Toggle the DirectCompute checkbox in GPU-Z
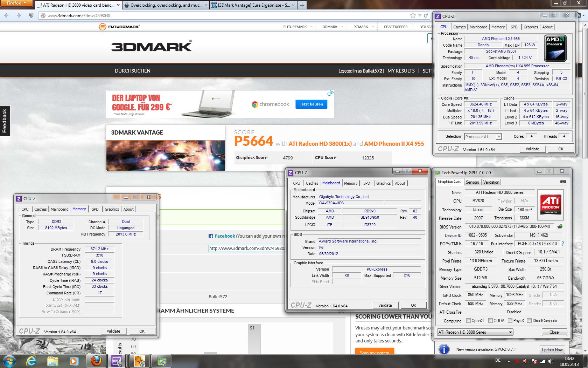Screen dimensions: 588x368 [x=529, y=321]
